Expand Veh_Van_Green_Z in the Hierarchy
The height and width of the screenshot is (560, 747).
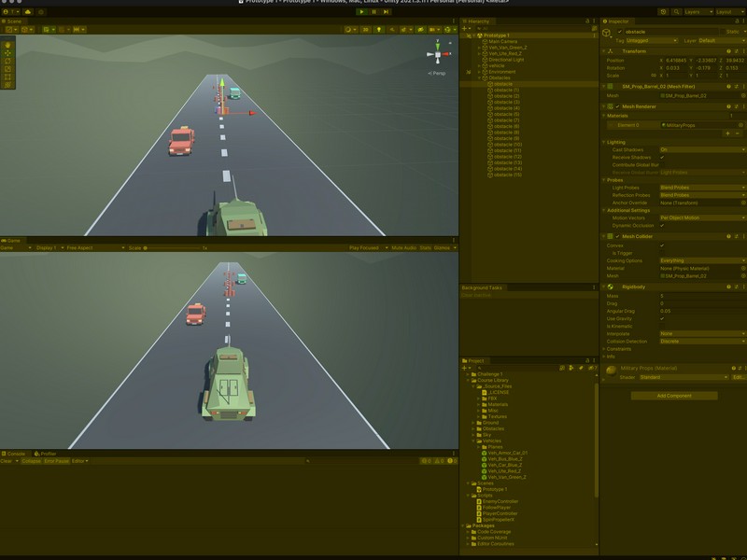click(479, 48)
